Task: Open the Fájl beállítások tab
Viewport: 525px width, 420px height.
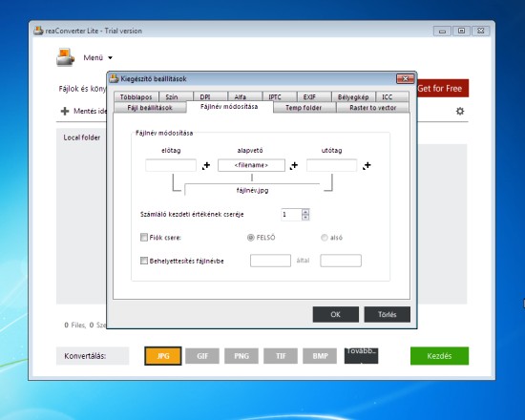Action: (x=150, y=108)
